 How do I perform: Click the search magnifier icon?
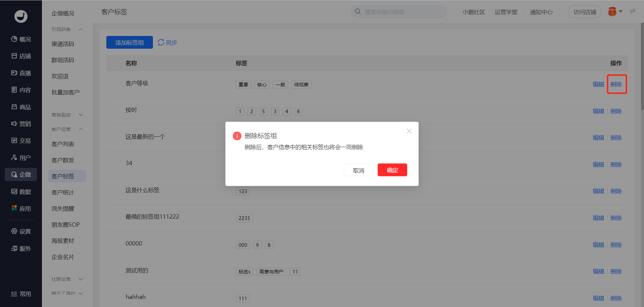click(358, 12)
